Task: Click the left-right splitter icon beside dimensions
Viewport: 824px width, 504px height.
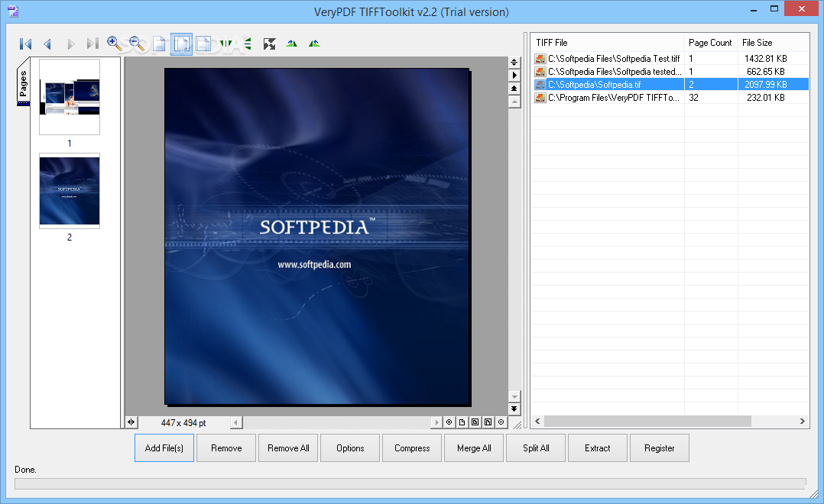Action: pyautogui.click(x=131, y=422)
